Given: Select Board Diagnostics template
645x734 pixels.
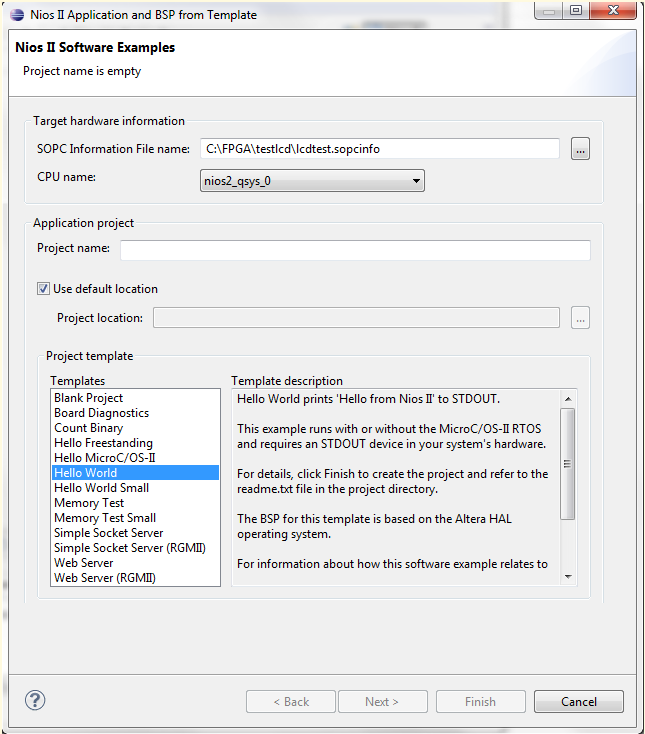Looking at the screenshot, I should click(x=135, y=413).
